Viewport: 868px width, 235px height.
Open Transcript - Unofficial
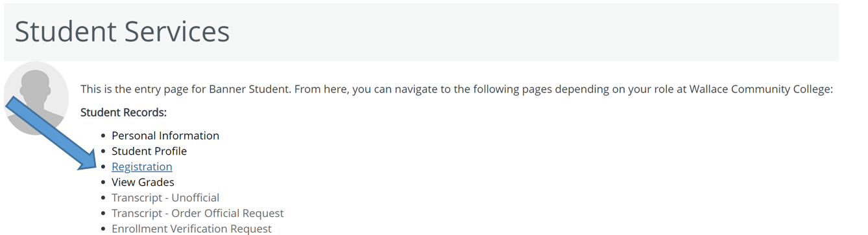point(165,197)
